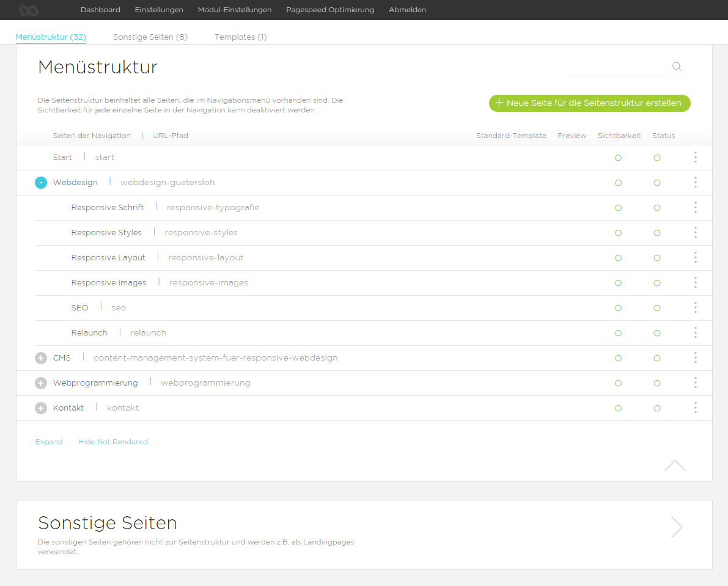
Task: Click the search magnifier icon
Action: (677, 67)
